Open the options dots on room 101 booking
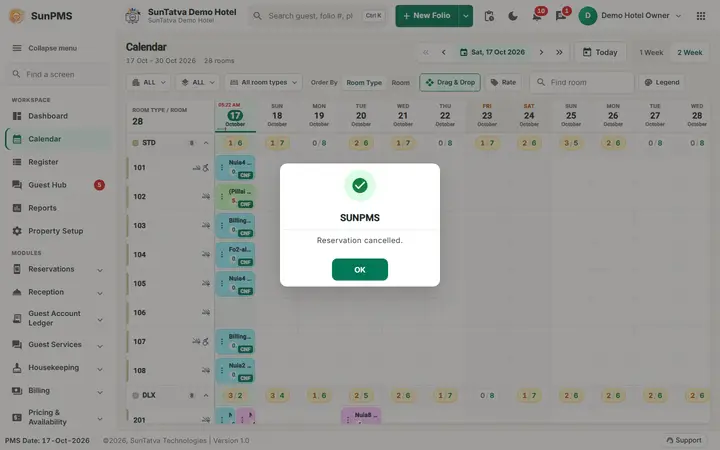Screen dimensions: 720x450 tap(222, 168)
